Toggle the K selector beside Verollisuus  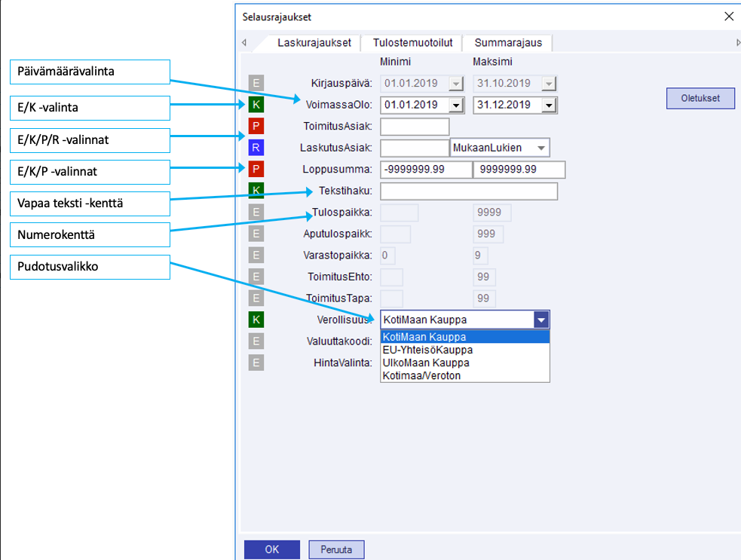256,320
